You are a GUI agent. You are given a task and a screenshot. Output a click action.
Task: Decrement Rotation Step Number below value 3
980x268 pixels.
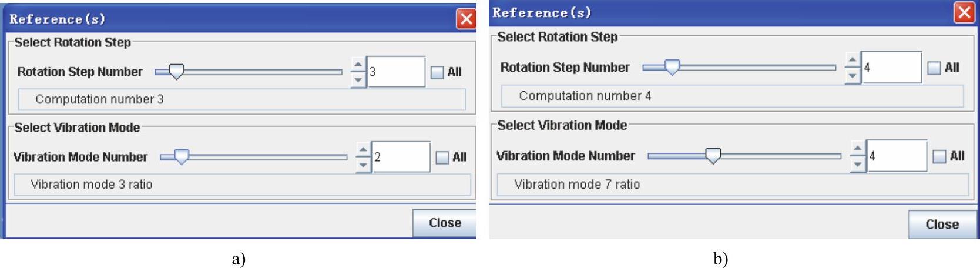358,79
